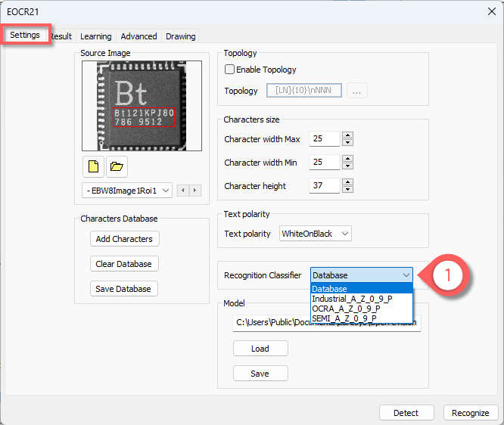
Task: Select Industrial_A_Z_0_9_P from classifier list
Action: 351,299
